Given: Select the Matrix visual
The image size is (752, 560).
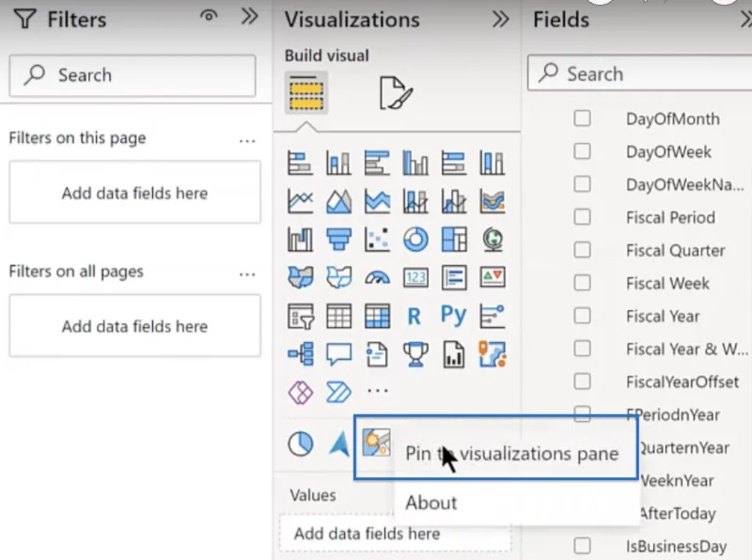Looking at the screenshot, I should 377,316.
